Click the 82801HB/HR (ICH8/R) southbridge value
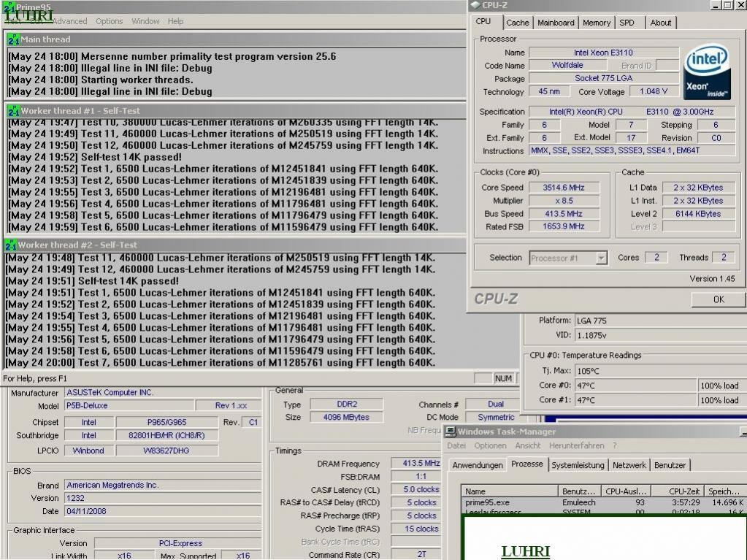 click(x=166, y=435)
